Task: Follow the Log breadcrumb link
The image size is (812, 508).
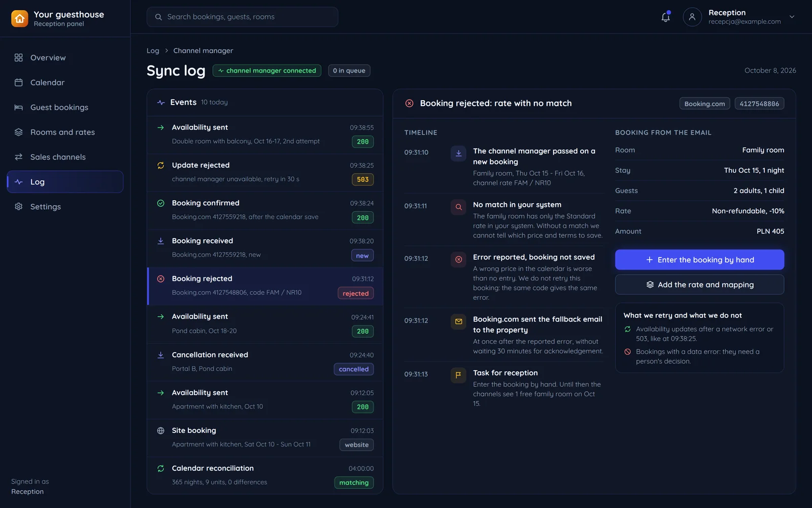Action: (x=153, y=51)
